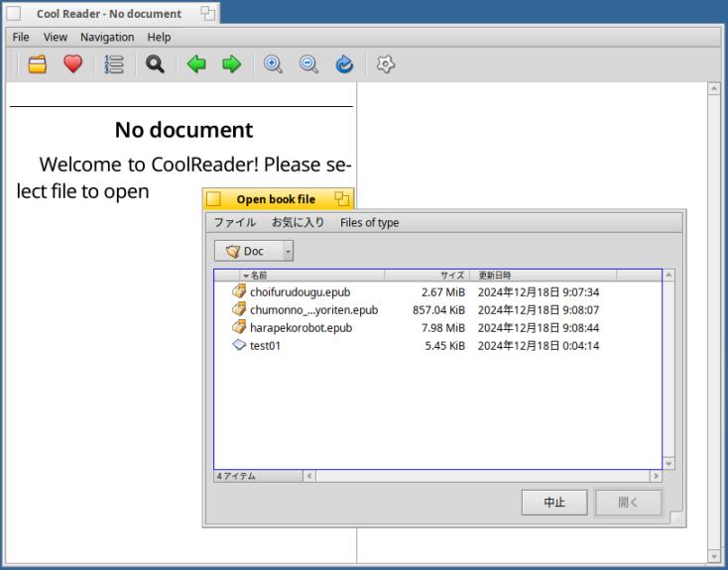Show the table of contents list icon
The height and width of the screenshot is (570, 728).
[x=114, y=64]
